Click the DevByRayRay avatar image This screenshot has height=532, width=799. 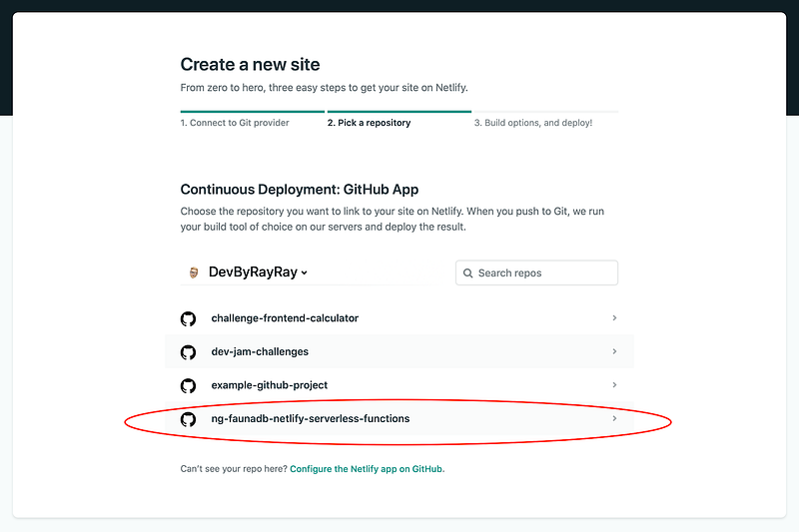(x=194, y=272)
